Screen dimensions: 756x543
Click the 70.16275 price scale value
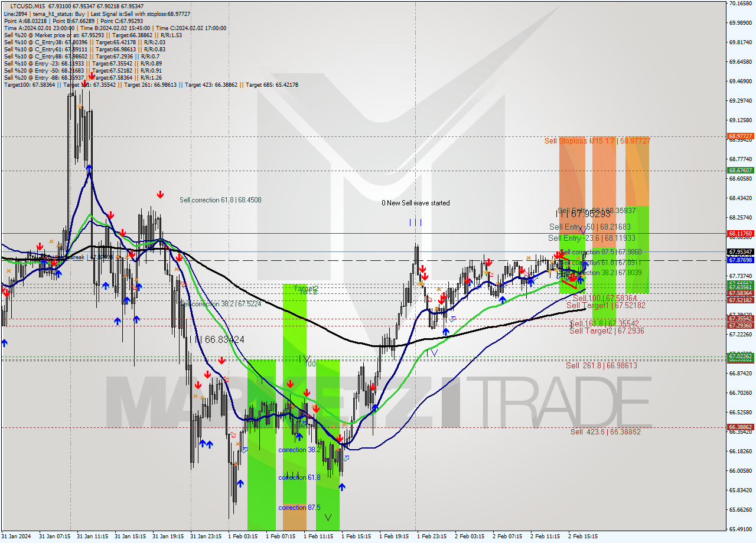click(741, 4)
